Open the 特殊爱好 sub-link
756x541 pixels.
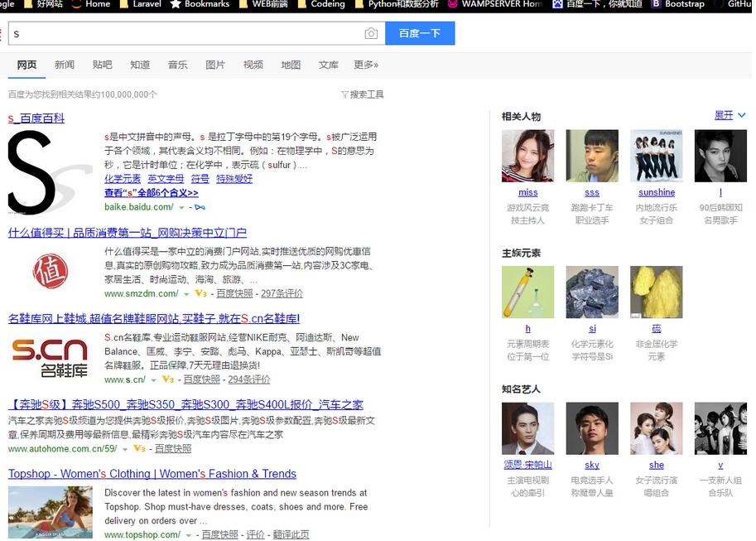click(234, 179)
